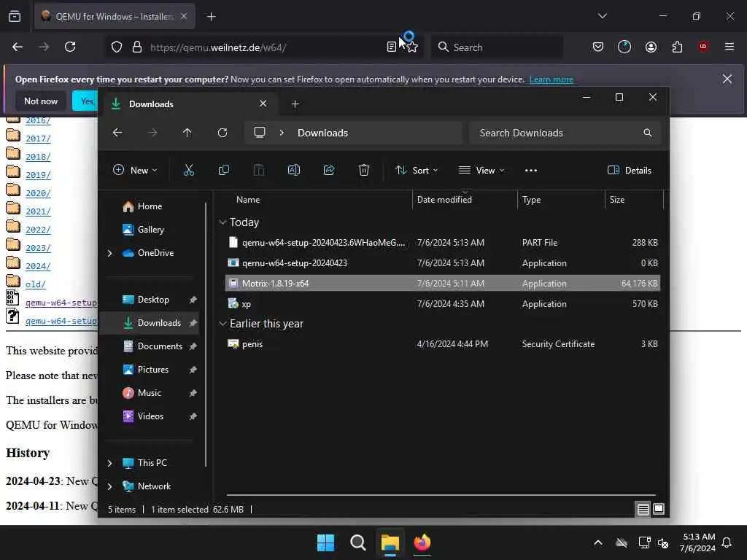Select the Downloads tab in Explorer
Image resolution: width=747 pixels, height=560 pixels.
coord(189,104)
